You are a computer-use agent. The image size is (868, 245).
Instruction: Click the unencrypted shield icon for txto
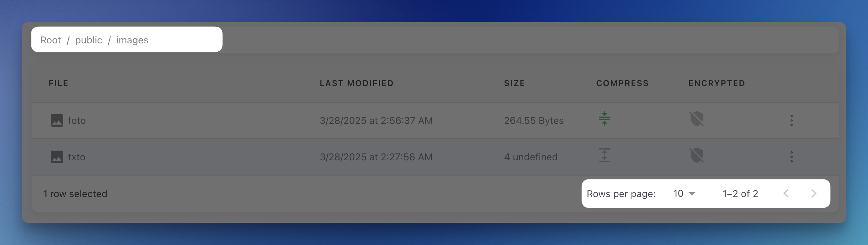tap(696, 155)
